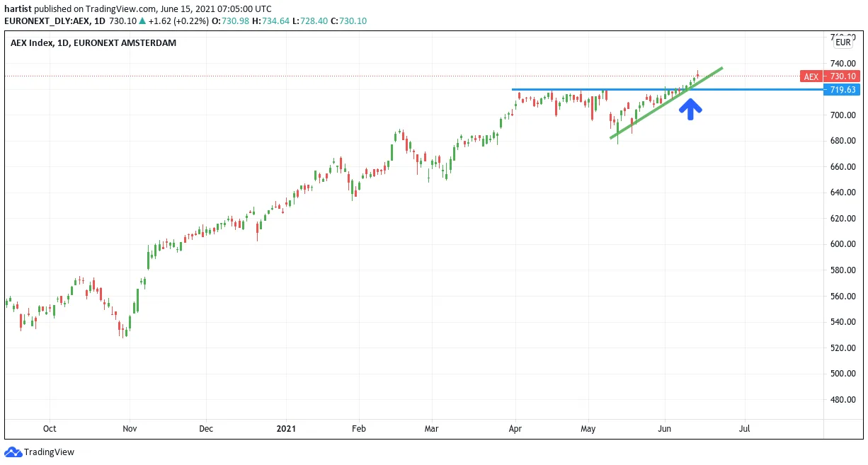
Task: Click the Apr label on time axis
Action: 515,429
